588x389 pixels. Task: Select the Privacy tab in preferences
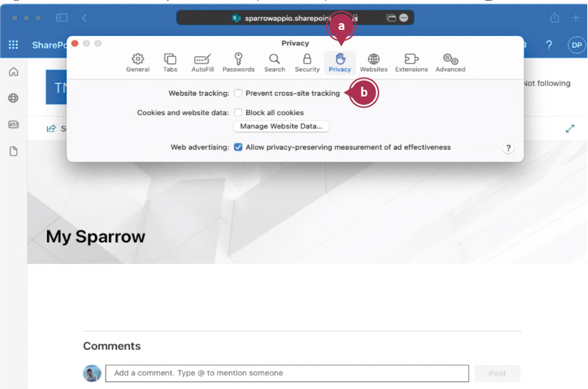pos(340,62)
